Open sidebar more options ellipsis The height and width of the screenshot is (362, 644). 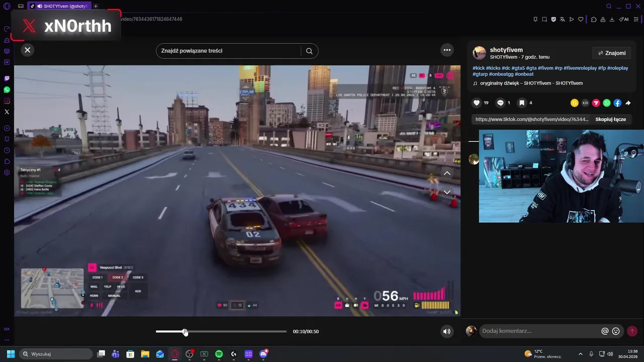pyautogui.click(x=7, y=340)
